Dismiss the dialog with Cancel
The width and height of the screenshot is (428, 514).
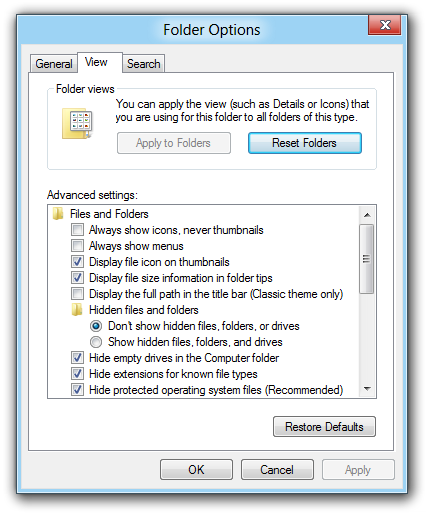[277, 470]
